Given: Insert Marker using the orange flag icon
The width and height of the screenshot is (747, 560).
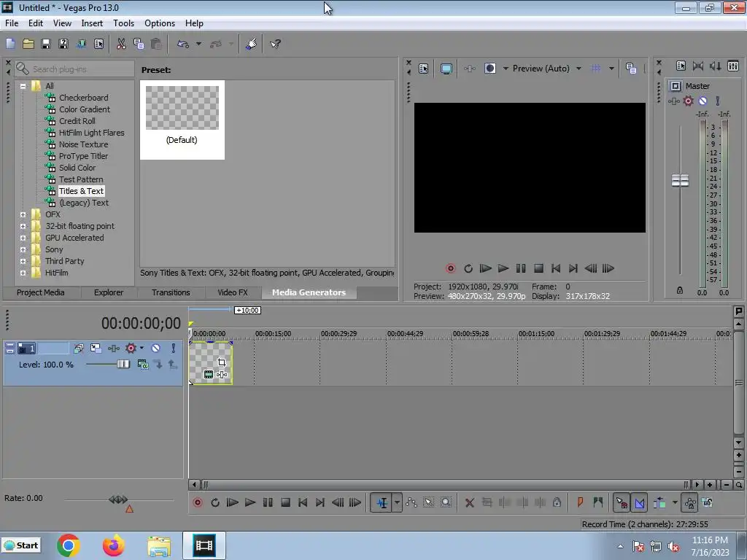Looking at the screenshot, I should (x=580, y=502).
